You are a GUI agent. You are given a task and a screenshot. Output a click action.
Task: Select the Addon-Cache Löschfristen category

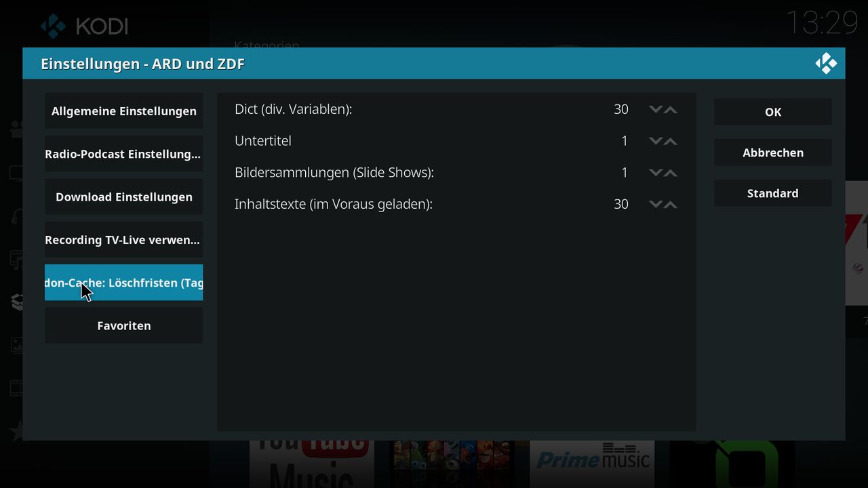click(x=123, y=283)
